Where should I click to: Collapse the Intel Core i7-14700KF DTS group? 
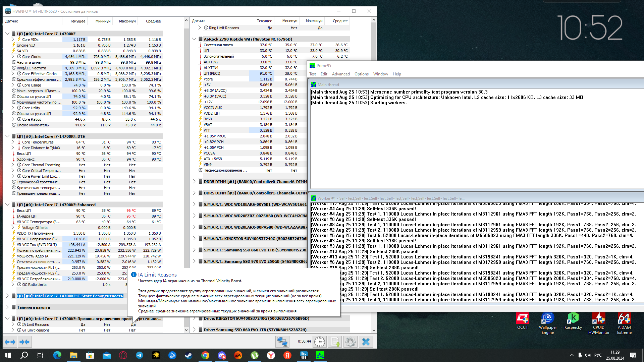click(7, 136)
